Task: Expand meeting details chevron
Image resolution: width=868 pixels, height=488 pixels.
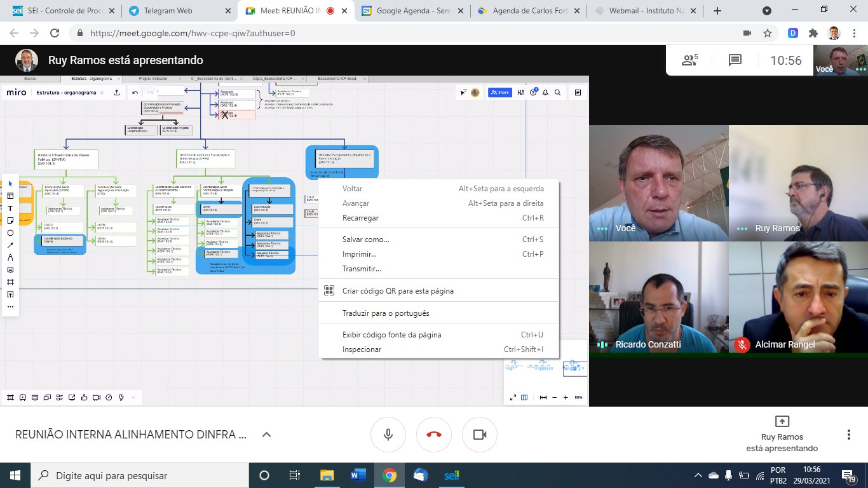Action: [x=267, y=435]
